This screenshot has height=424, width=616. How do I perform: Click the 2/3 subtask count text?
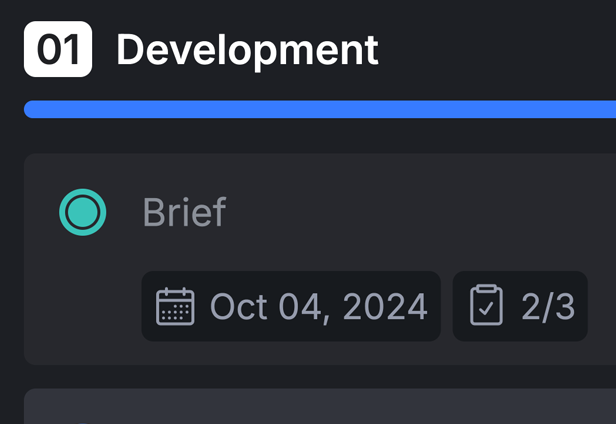tap(548, 307)
